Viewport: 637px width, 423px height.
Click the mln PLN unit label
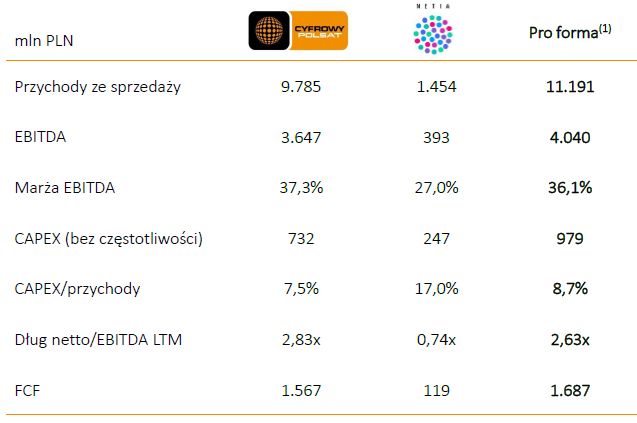(44, 41)
